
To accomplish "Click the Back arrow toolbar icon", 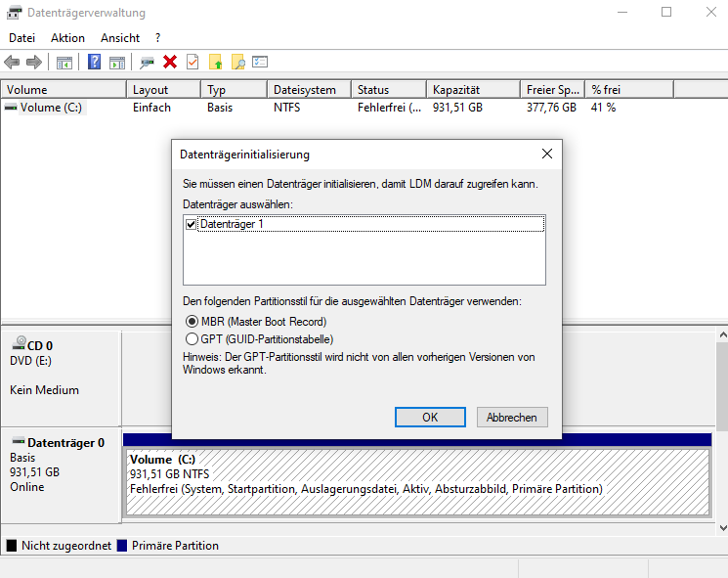I will coord(12,62).
